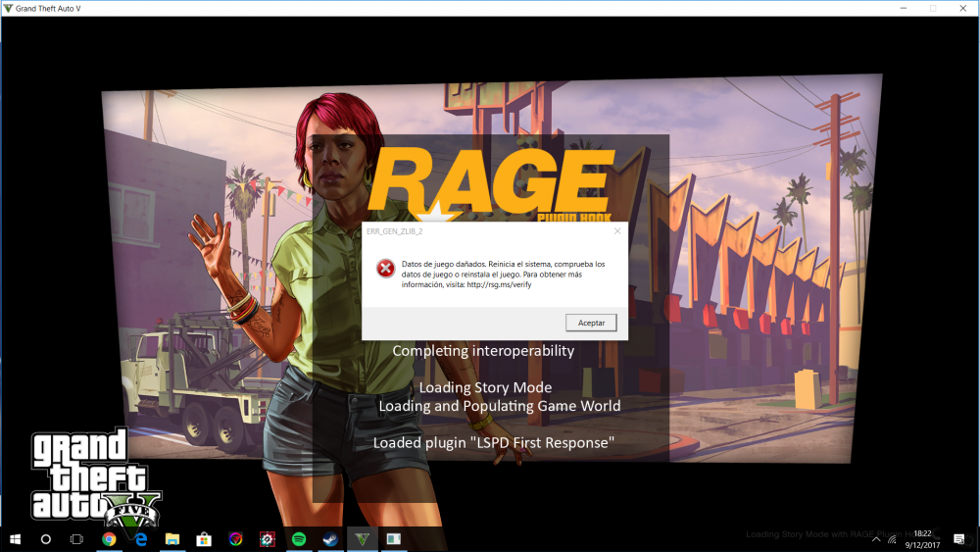Click the red error icon in dialog

click(x=385, y=269)
